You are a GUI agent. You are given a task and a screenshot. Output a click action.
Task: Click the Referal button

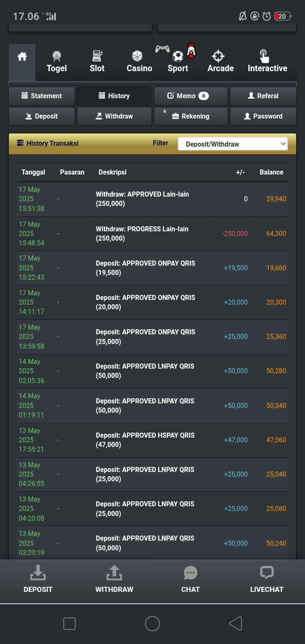[x=263, y=96]
